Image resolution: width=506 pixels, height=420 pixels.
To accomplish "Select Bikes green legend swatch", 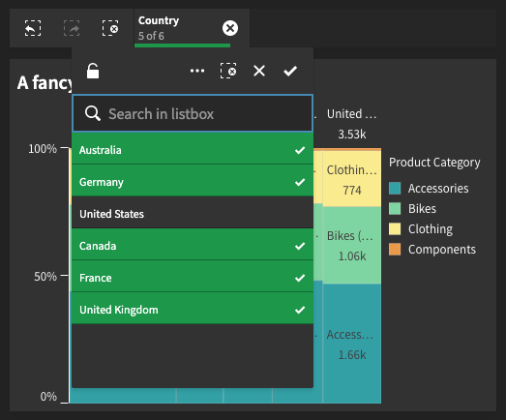I will point(395,208).
